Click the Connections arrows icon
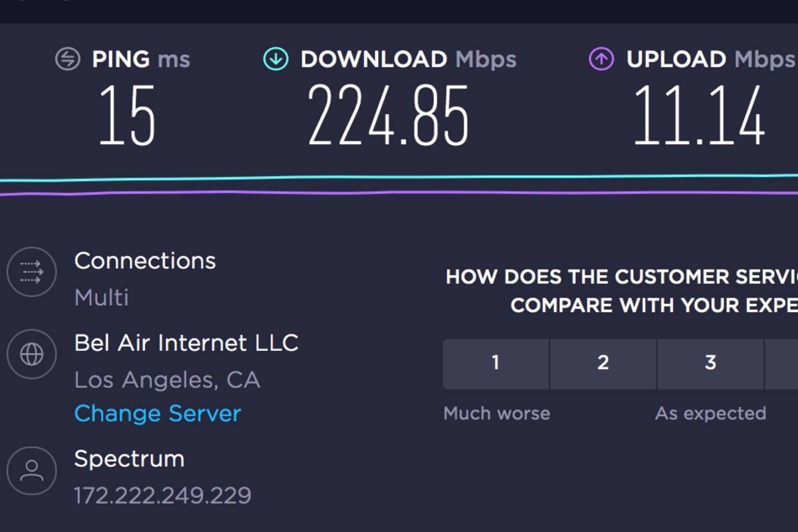Screen dimensions: 798x532 [32, 272]
